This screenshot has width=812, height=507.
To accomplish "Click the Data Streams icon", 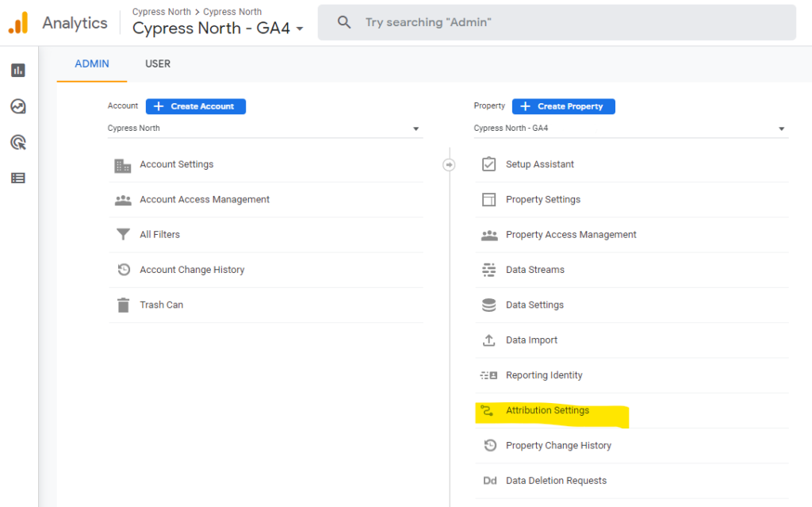I will (x=488, y=270).
